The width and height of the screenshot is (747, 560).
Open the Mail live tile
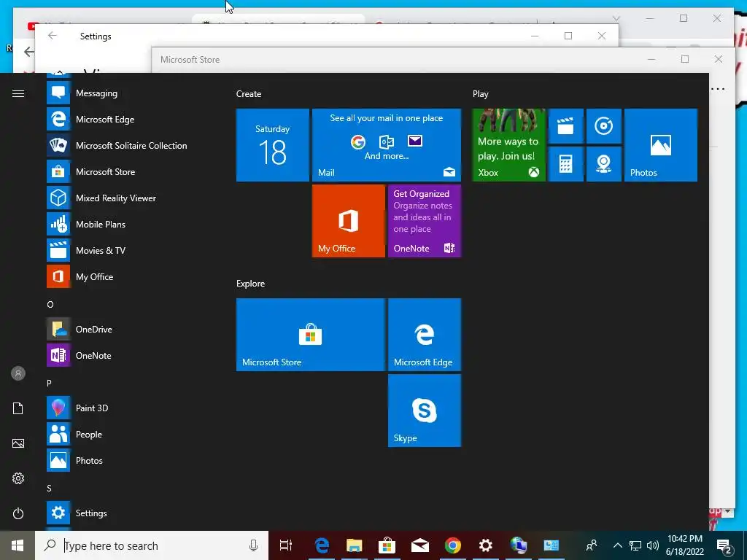(387, 145)
